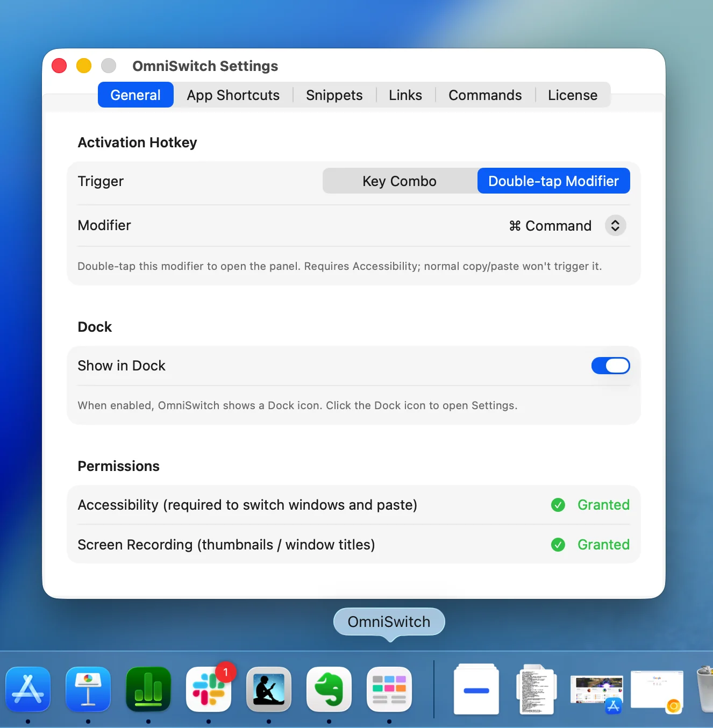The height and width of the screenshot is (728, 713).
Task: Switch to the App Shortcuts tab
Action: coord(233,95)
